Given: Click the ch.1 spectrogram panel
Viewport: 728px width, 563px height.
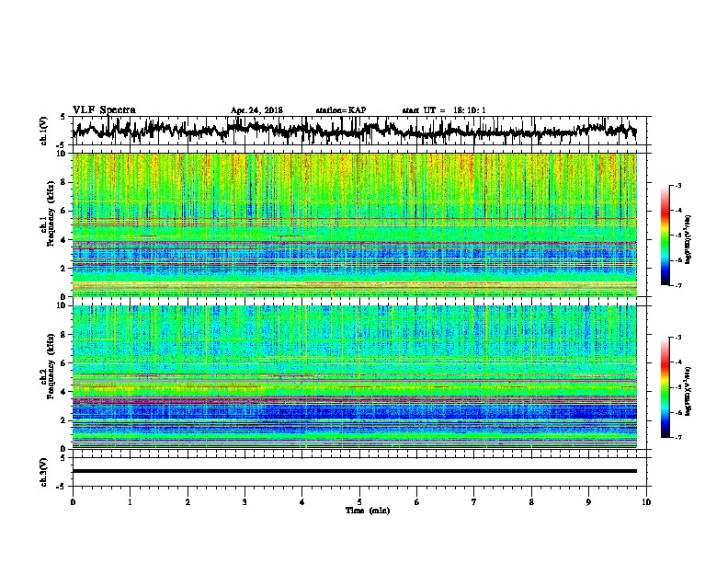Looking at the screenshot, I should point(355,224).
